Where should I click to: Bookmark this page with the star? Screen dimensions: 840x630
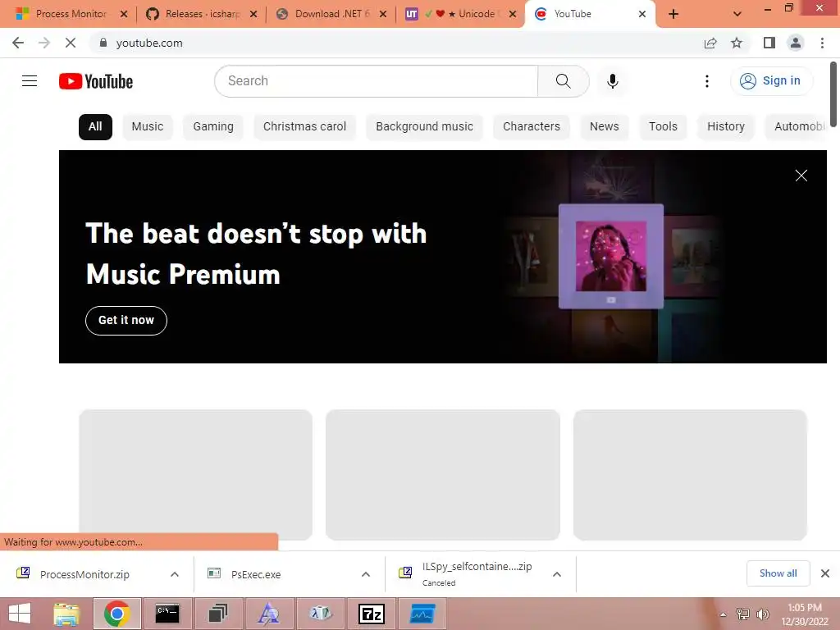[x=737, y=43]
